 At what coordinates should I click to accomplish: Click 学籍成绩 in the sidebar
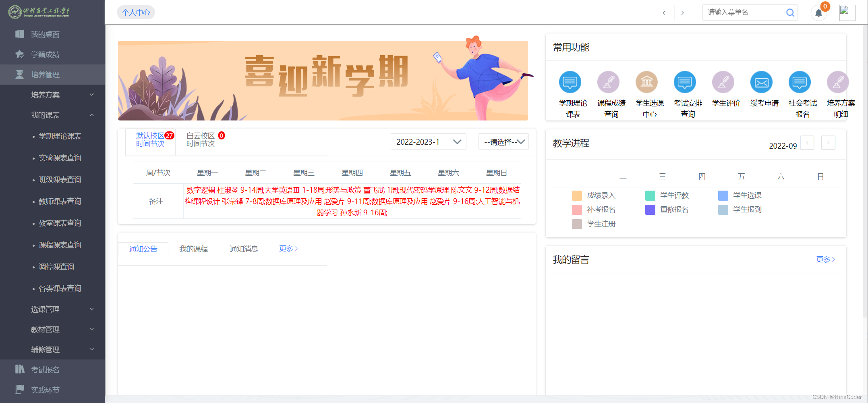point(52,54)
